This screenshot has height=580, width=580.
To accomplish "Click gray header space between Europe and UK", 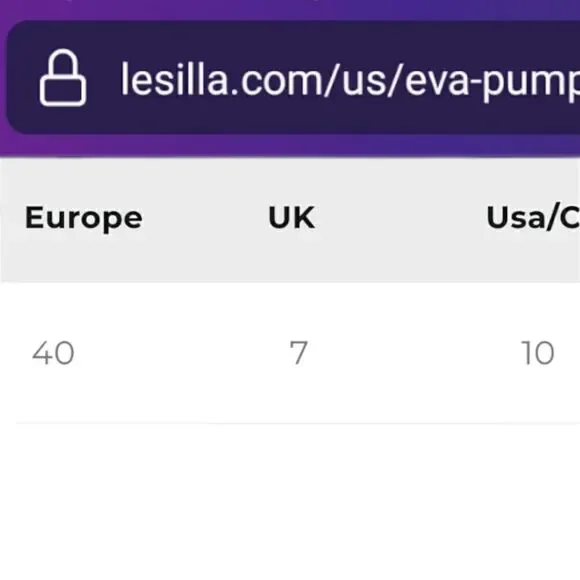I will point(205,218).
